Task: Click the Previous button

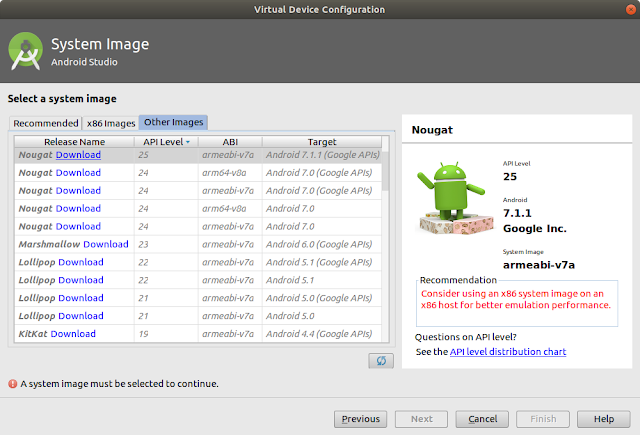Action: tap(360, 419)
